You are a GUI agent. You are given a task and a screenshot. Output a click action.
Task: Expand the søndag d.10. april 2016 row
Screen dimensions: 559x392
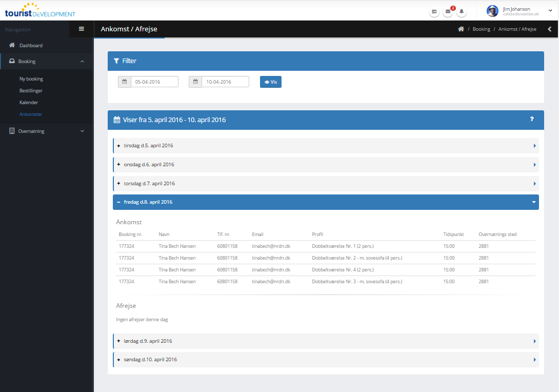(326, 360)
